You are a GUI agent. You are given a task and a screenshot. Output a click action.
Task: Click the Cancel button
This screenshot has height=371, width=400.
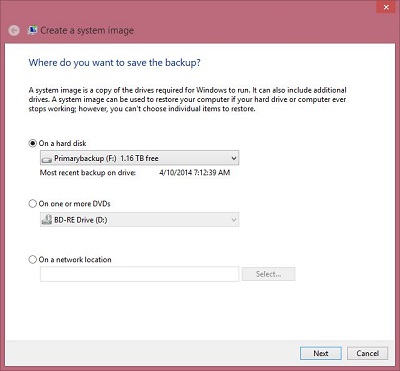click(x=367, y=353)
